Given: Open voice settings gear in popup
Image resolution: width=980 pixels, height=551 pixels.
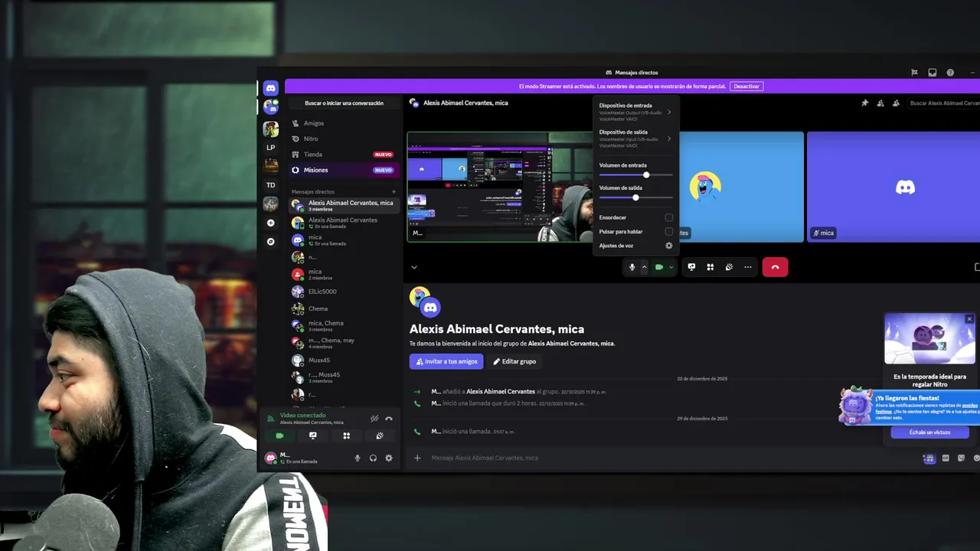Looking at the screenshot, I should [x=668, y=246].
